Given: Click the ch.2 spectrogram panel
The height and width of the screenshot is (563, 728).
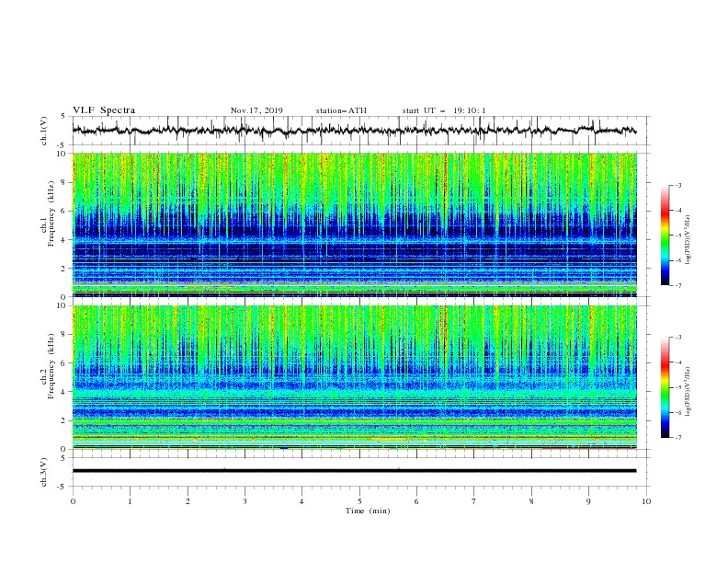Looking at the screenshot, I should 354,377.
